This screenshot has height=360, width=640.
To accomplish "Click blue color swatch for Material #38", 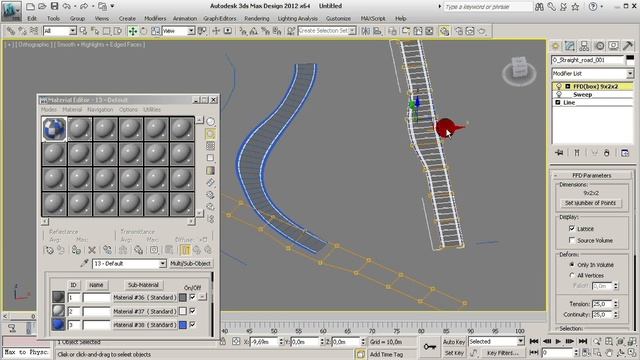I will [183, 325].
